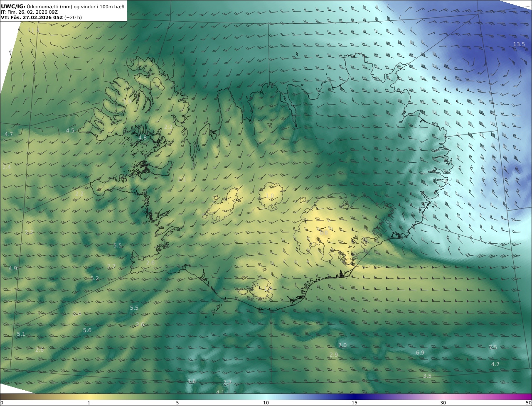The image size is (532, 406).
Task: Click the 1.9 value over the Westfjords
Action: [x=127, y=101]
